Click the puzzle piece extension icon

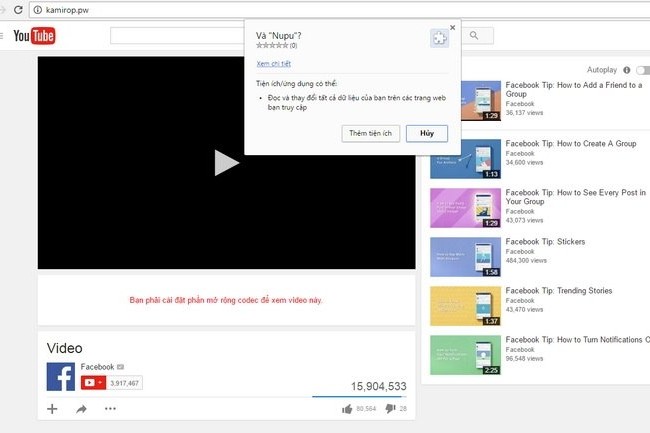click(x=439, y=39)
